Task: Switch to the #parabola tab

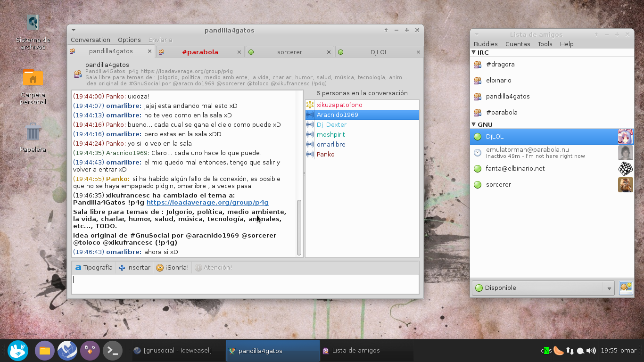Action: pos(200,52)
